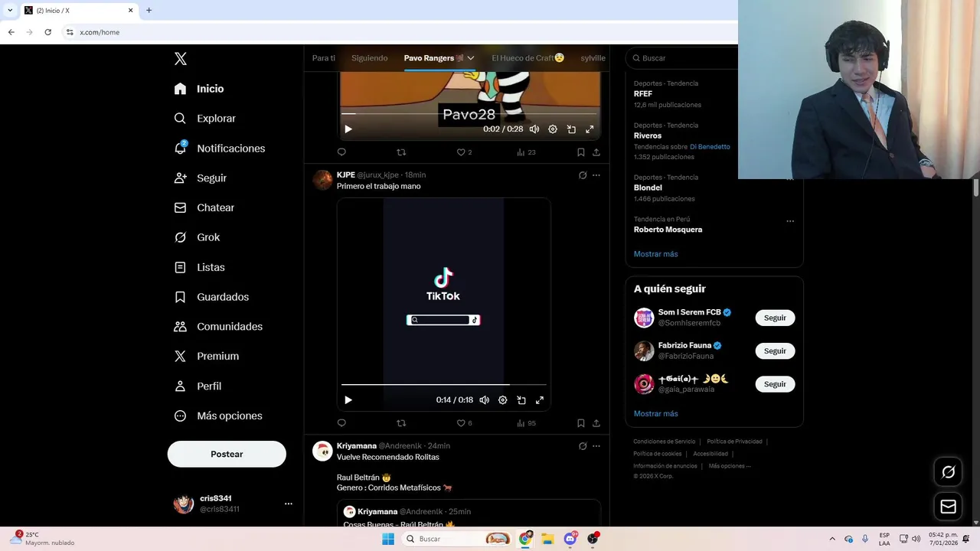Open account menu dots beside cris8341
This screenshot has width=980, height=551.
click(x=289, y=504)
